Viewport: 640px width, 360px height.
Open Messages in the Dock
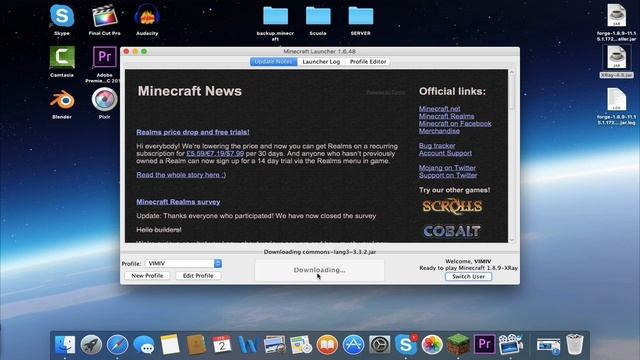pyautogui.click(x=144, y=345)
